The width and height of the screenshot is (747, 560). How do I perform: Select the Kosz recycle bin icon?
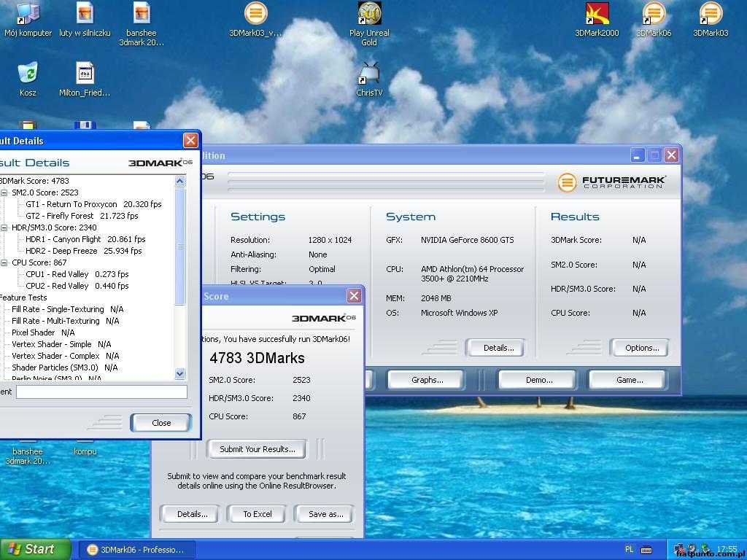pyautogui.click(x=28, y=79)
